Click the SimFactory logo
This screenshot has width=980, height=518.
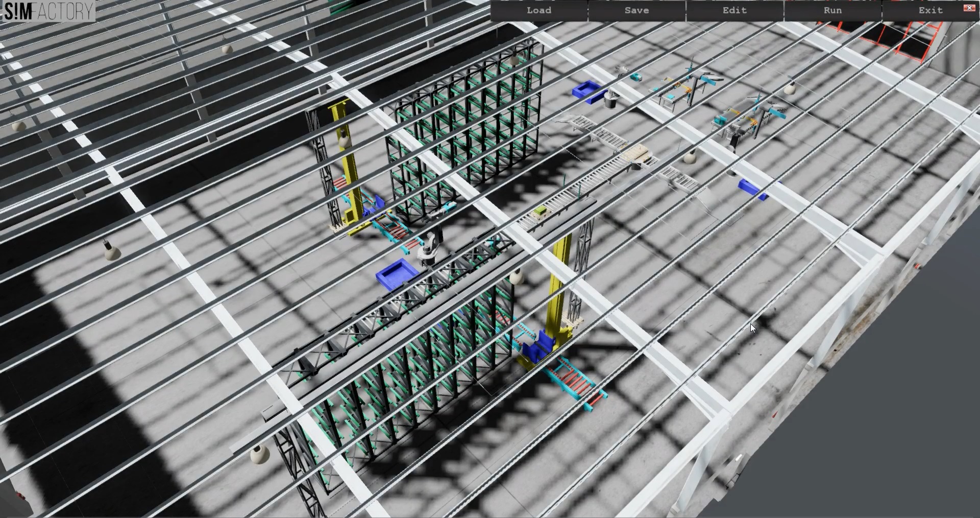pos(48,11)
